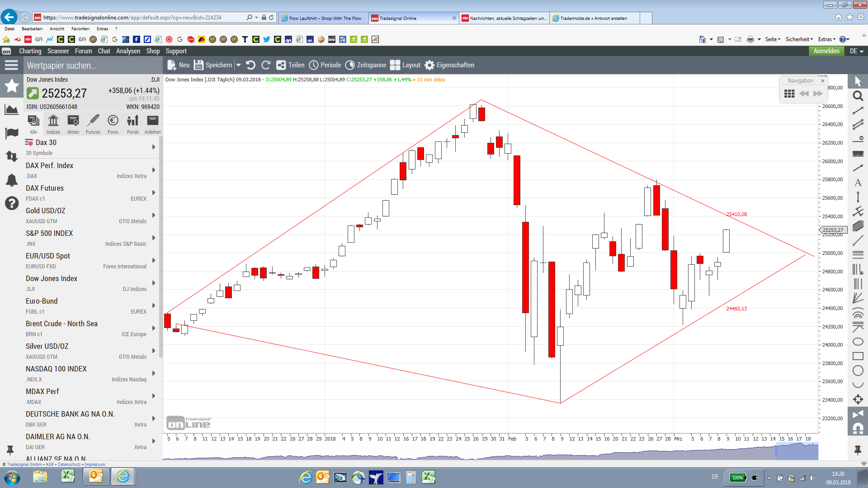
Task: Open the help question mark sidebar icon
Action: (x=11, y=203)
